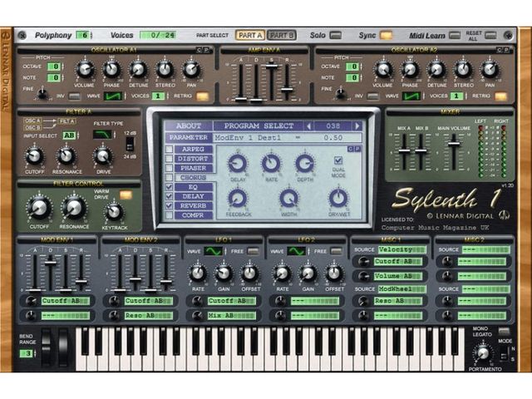
Task: Click the Filter A Resonance knob
Action: [66, 156]
